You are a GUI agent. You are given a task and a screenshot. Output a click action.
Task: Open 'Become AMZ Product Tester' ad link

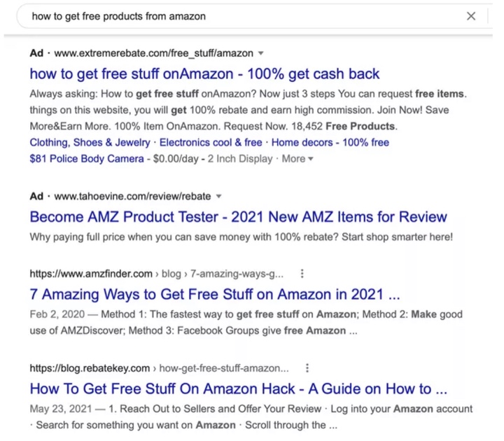tap(238, 216)
